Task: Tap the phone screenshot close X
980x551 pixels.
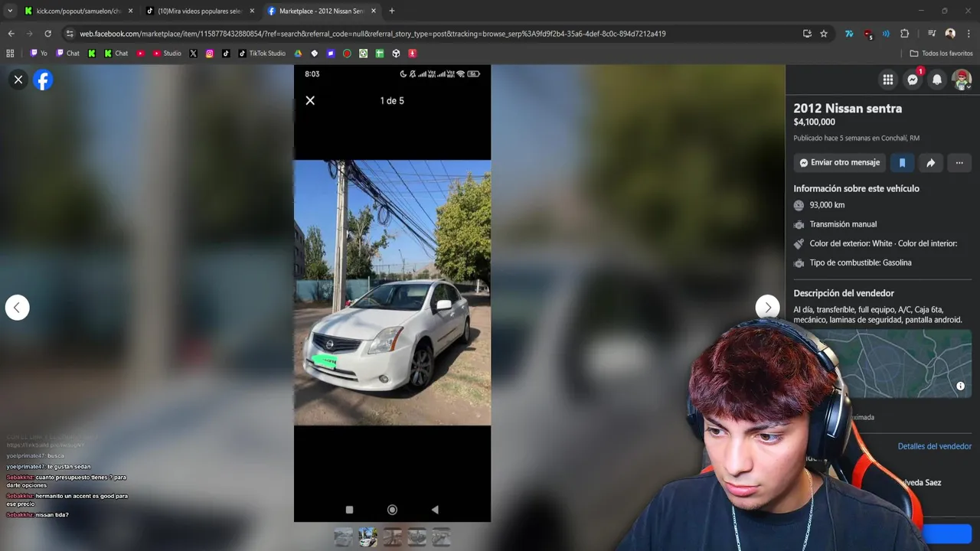Action: point(310,100)
